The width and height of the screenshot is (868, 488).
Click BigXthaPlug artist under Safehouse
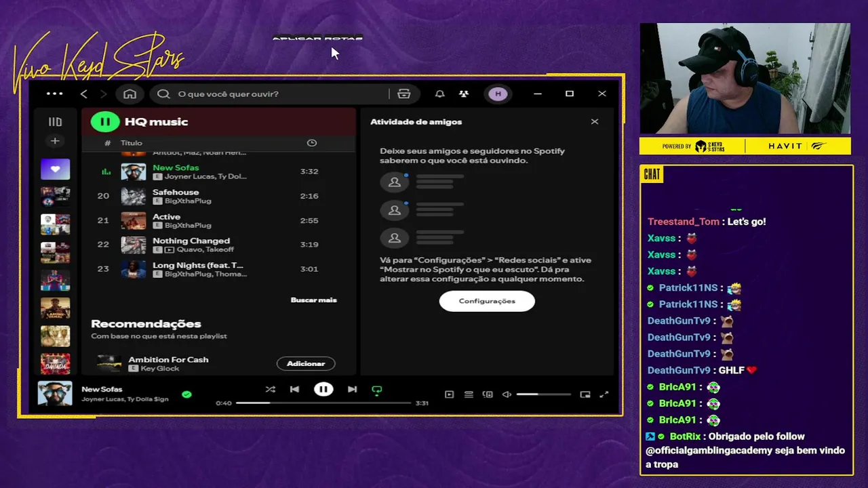(188, 201)
